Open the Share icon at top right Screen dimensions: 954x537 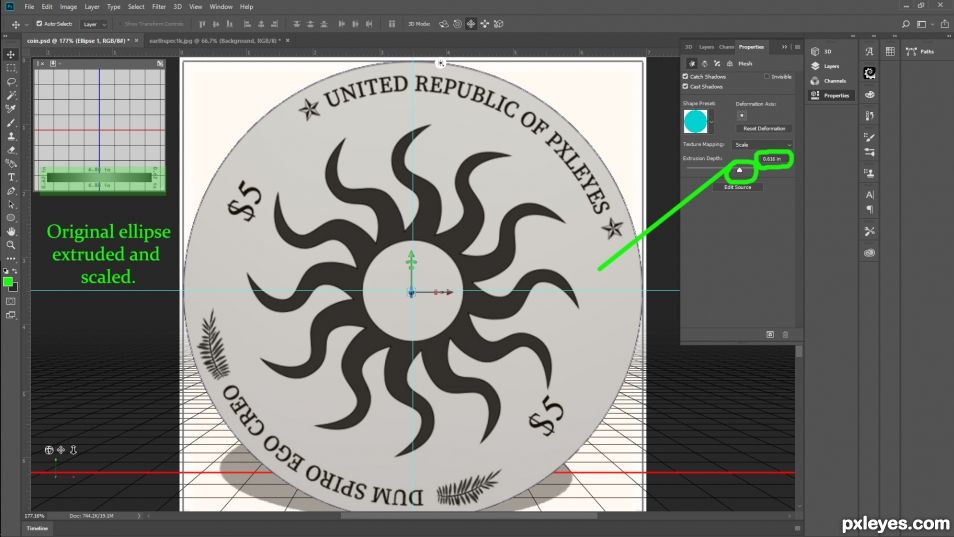(x=945, y=24)
